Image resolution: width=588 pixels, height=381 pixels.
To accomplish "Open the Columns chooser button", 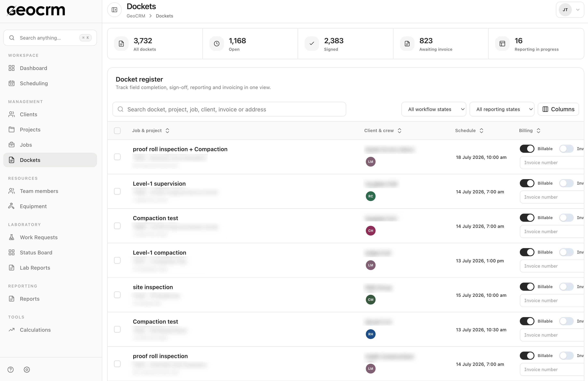I will click(558, 109).
